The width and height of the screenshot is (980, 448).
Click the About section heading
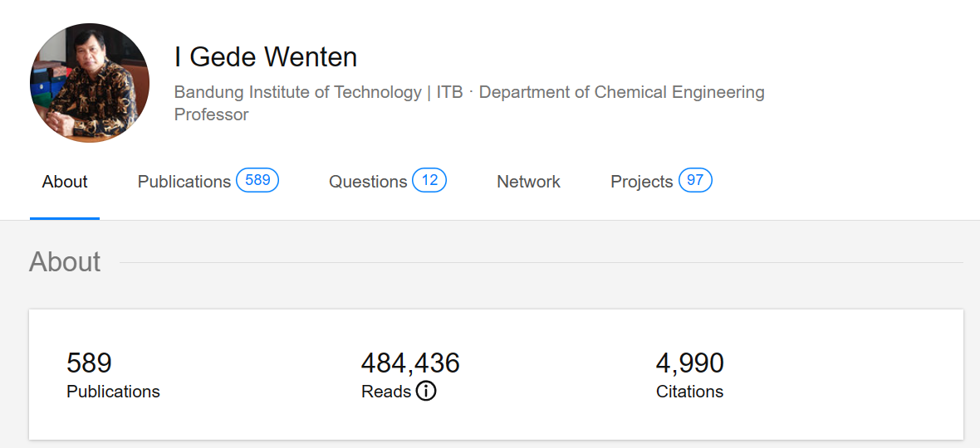coord(65,262)
